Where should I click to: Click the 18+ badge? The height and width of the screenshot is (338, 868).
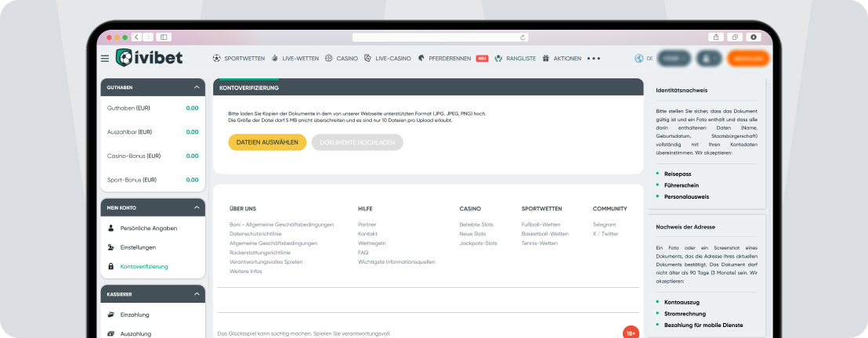pos(631,333)
